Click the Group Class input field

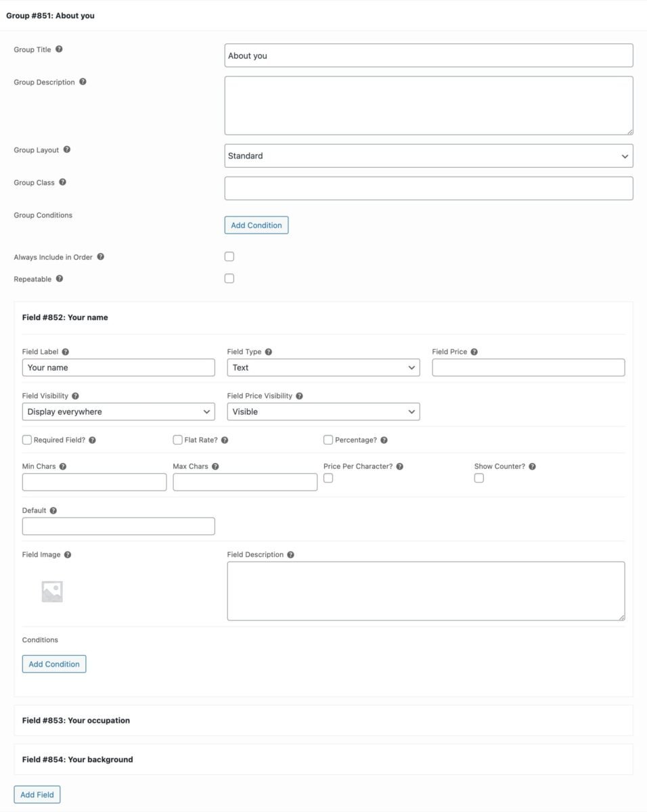tap(429, 188)
